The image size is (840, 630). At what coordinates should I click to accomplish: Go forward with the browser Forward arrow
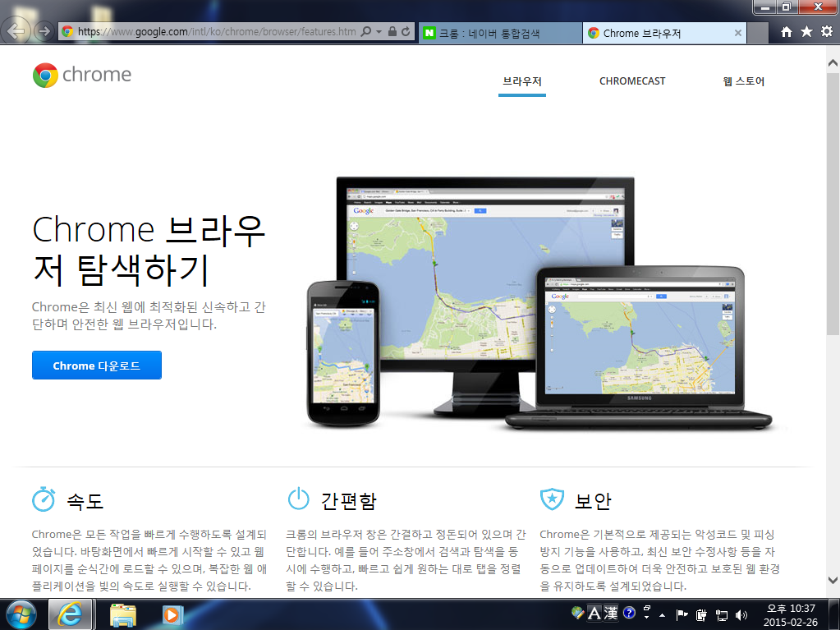(44, 31)
